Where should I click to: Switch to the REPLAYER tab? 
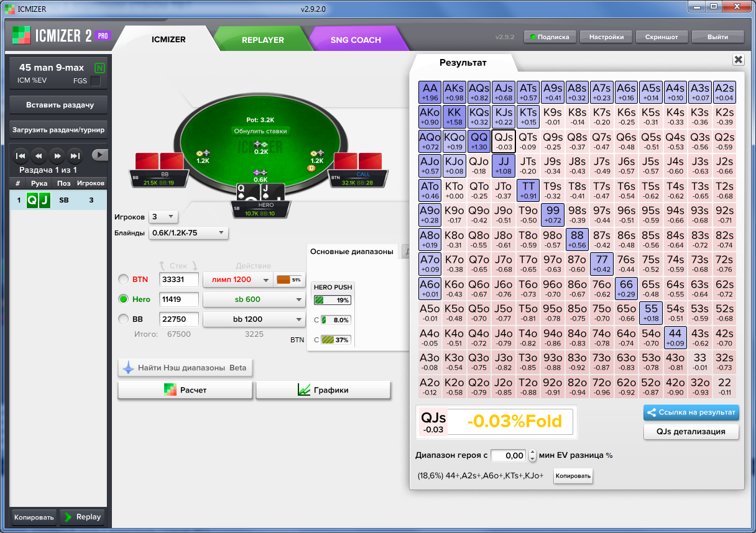(x=263, y=39)
